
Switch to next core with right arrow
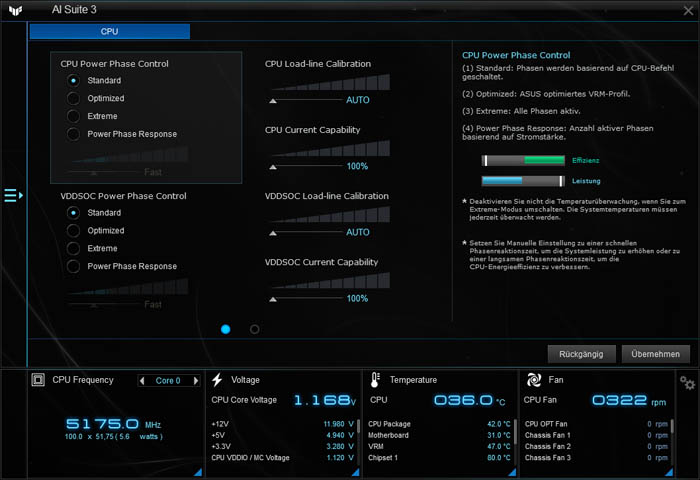click(196, 380)
